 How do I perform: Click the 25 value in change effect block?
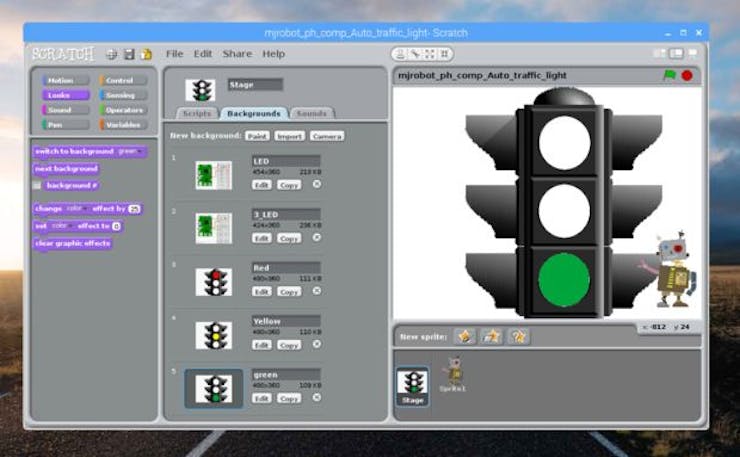[x=135, y=209]
